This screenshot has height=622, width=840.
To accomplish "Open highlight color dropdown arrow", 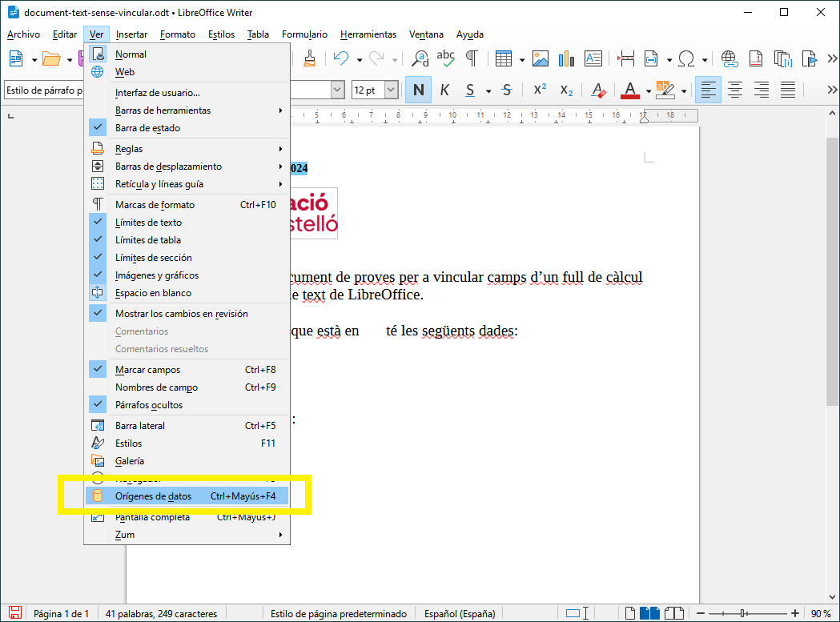I will [x=684, y=91].
